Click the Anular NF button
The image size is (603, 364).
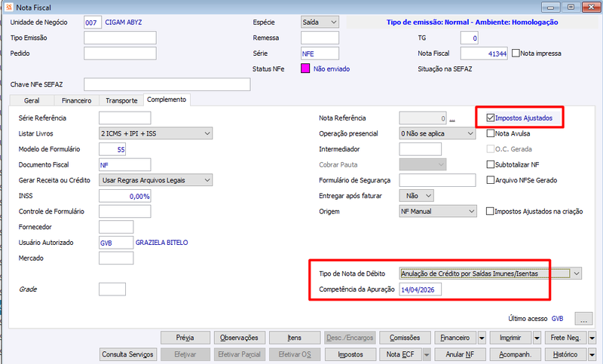(x=460, y=354)
